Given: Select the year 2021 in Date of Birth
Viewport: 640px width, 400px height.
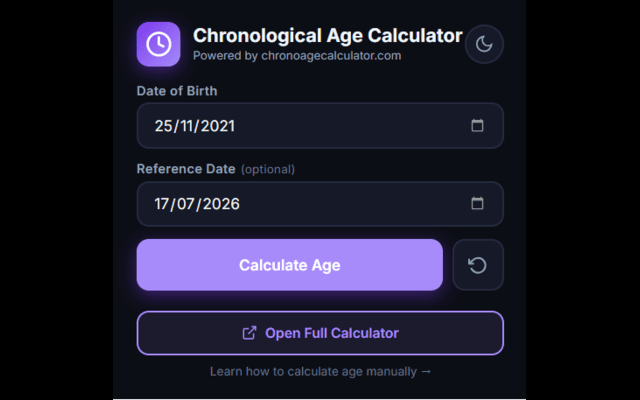Looking at the screenshot, I should 218,126.
